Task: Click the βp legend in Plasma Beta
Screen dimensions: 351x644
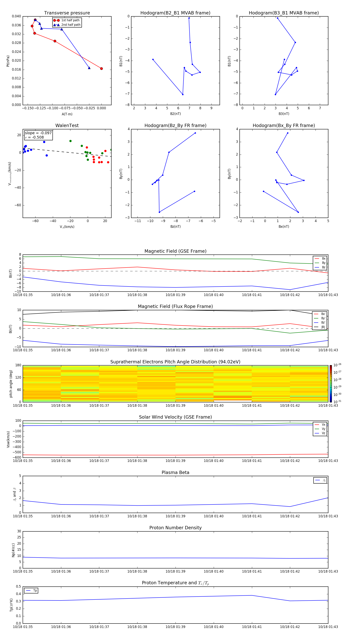Action: pos(320,480)
